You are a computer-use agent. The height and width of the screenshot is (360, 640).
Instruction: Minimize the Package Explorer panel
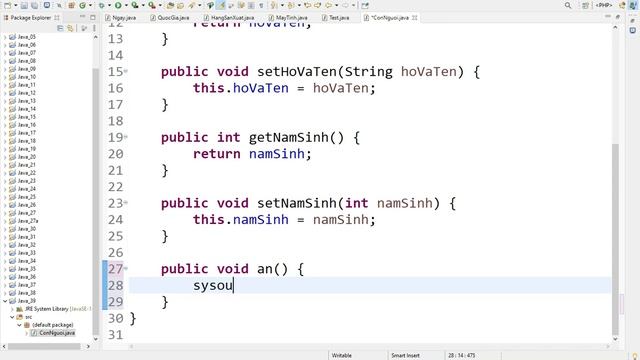[83, 17]
